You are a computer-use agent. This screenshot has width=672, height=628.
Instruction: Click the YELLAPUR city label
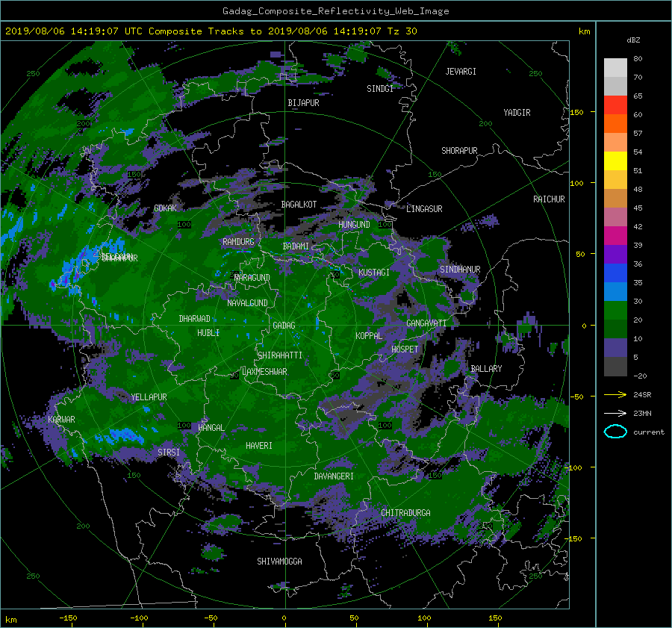(149, 397)
